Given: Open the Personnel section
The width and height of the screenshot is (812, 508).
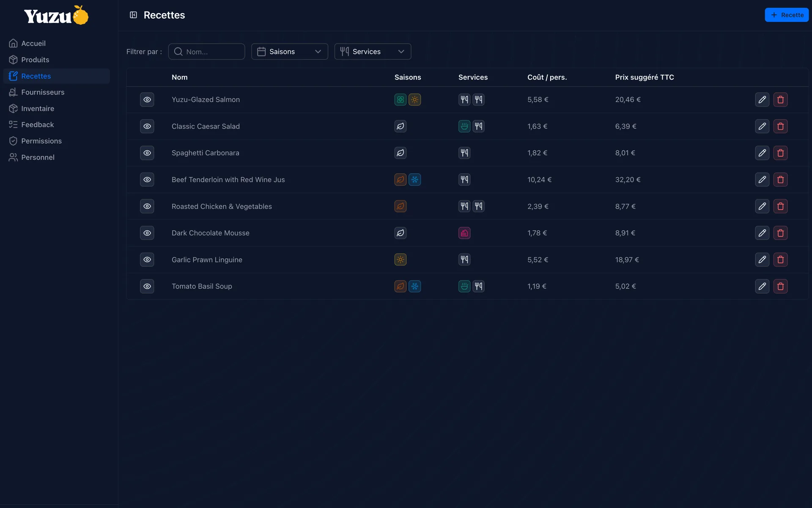Looking at the screenshot, I should click(56, 157).
